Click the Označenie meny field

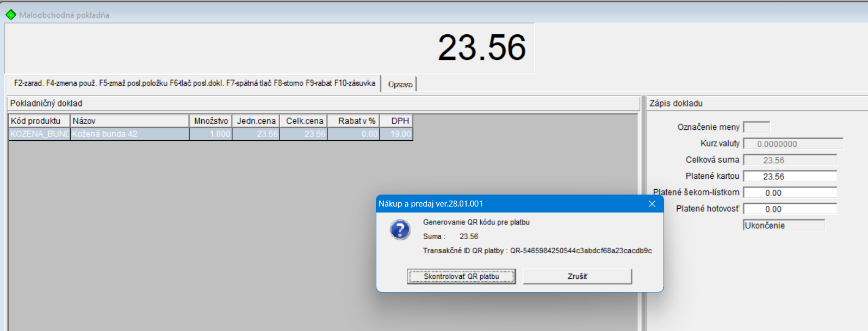pos(756,127)
